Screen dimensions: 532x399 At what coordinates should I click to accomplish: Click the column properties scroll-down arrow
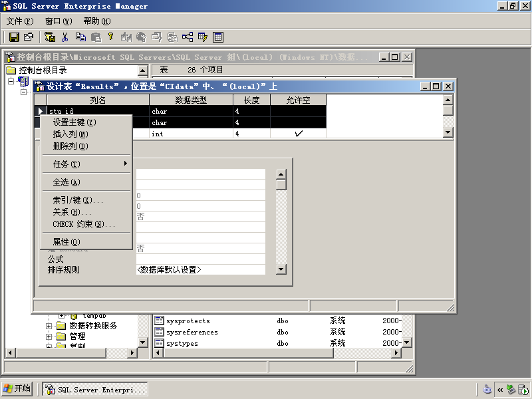pos(281,269)
